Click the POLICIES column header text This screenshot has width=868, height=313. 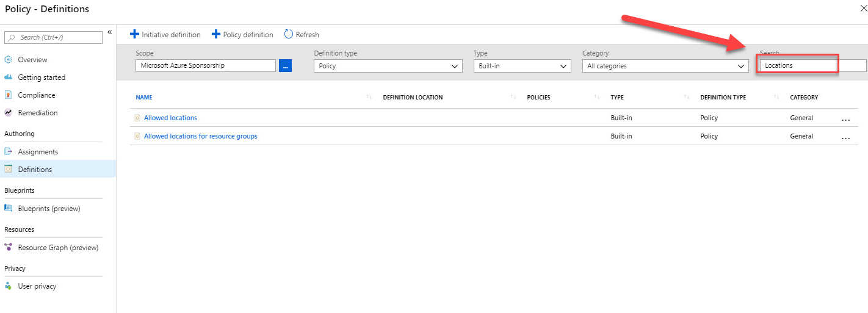click(x=538, y=98)
